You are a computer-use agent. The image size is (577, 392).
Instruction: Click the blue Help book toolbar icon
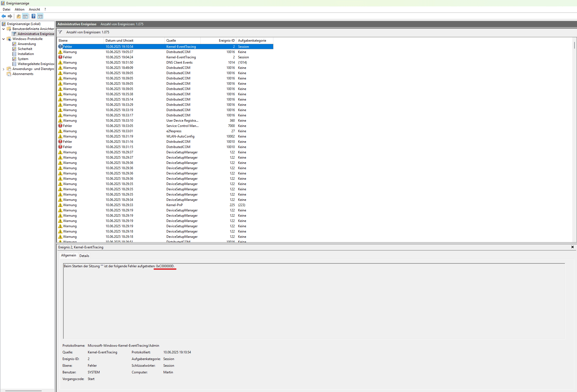[33, 16]
